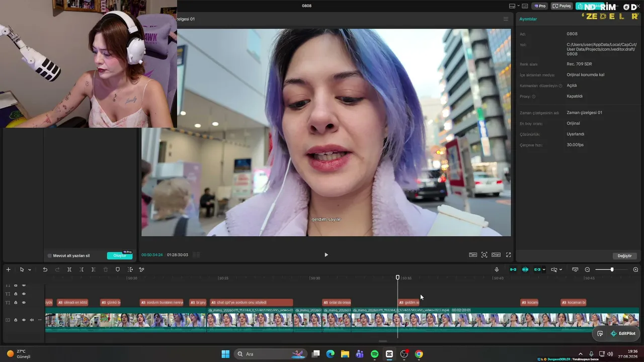Open the layout switcher icon in title bar
The height and width of the screenshot is (362, 644).
512,6
